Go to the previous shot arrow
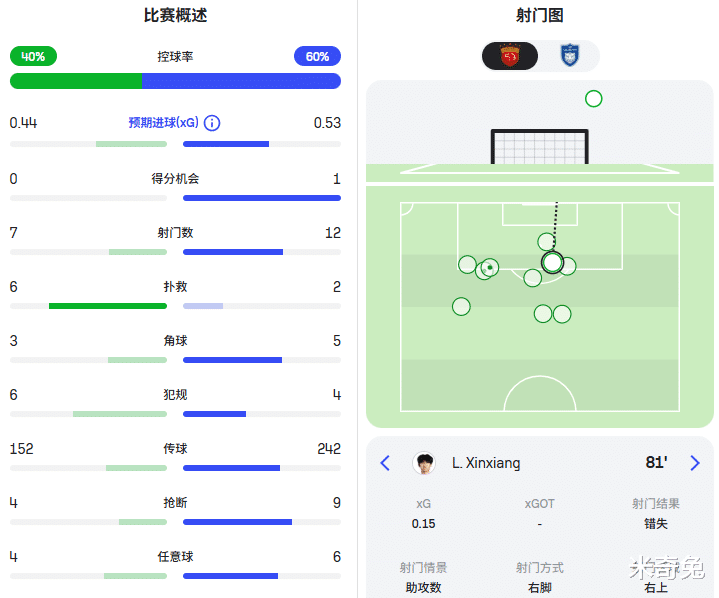 pyautogui.click(x=385, y=463)
